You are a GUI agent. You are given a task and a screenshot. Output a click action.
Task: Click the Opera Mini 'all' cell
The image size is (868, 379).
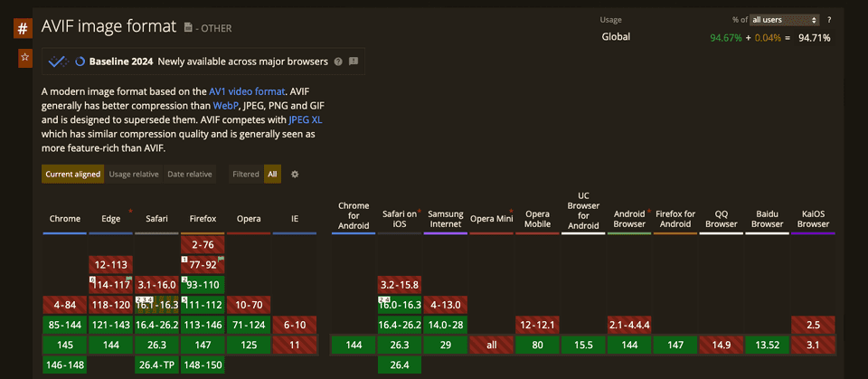pyautogui.click(x=492, y=345)
